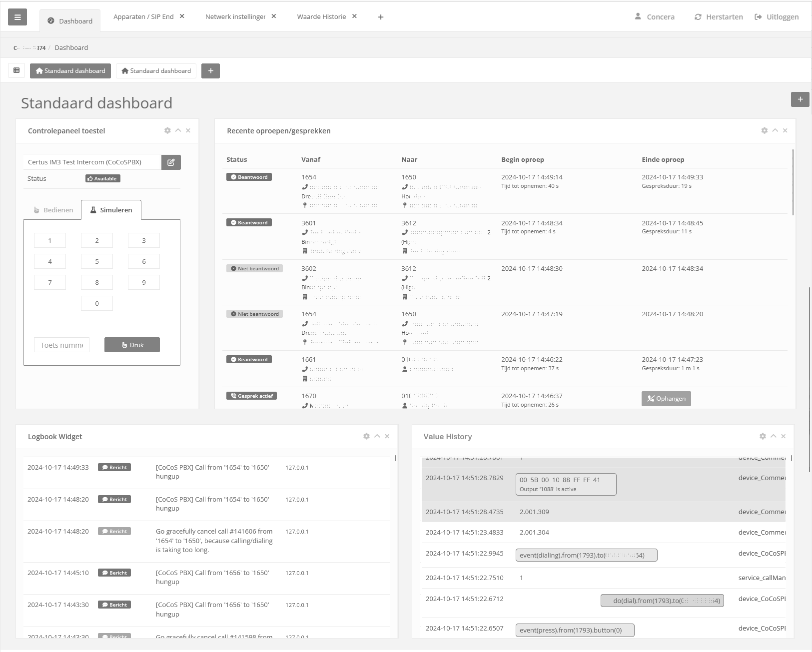Open the Waarde Historie tab
Screen dimensions: 812x652
(321, 17)
